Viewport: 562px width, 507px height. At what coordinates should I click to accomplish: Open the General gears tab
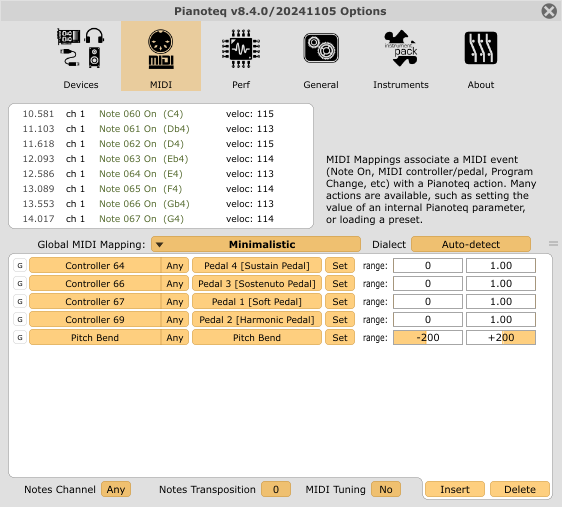[x=321, y=57]
